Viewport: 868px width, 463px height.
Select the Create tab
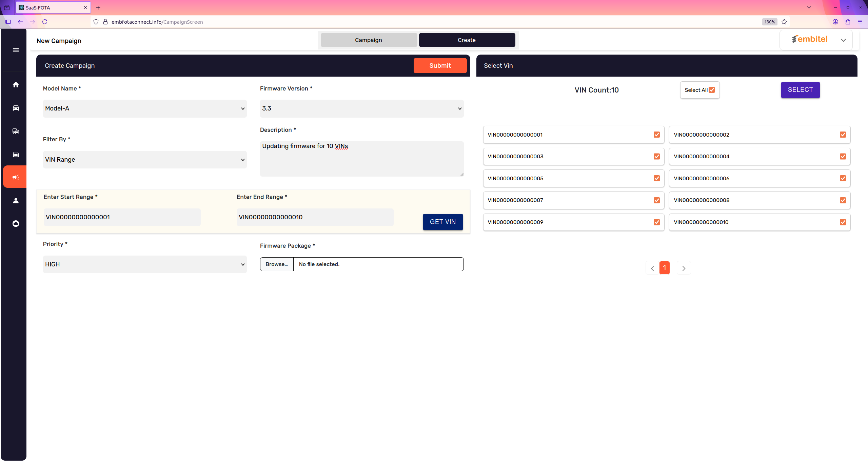pos(467,40)
